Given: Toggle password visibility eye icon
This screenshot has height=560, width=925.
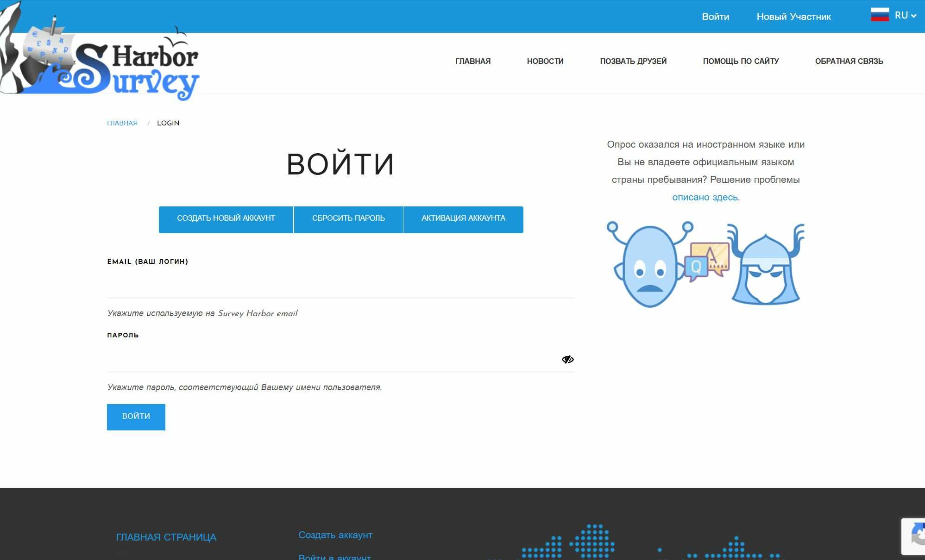Looking at the screenshot, I should coord(567,360).
